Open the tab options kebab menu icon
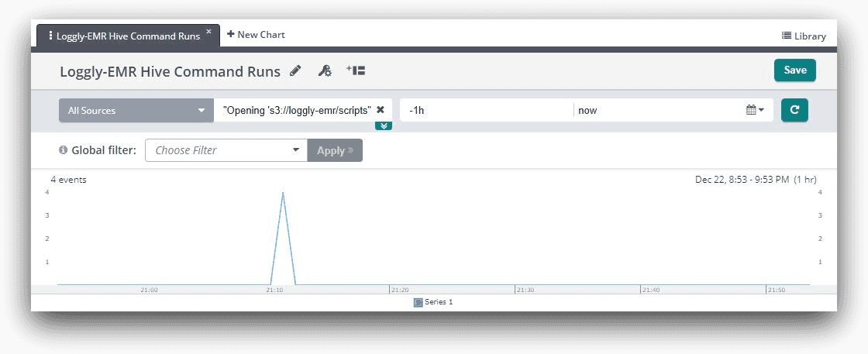The width and height of the screenshot is (868, 354). 50,36
